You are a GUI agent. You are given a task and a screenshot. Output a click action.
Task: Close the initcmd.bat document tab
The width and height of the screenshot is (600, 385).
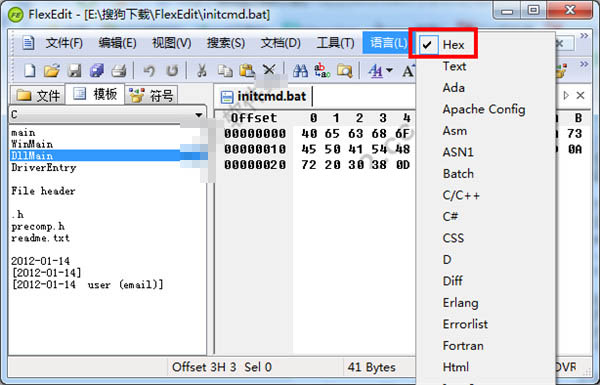pos(580,95)
